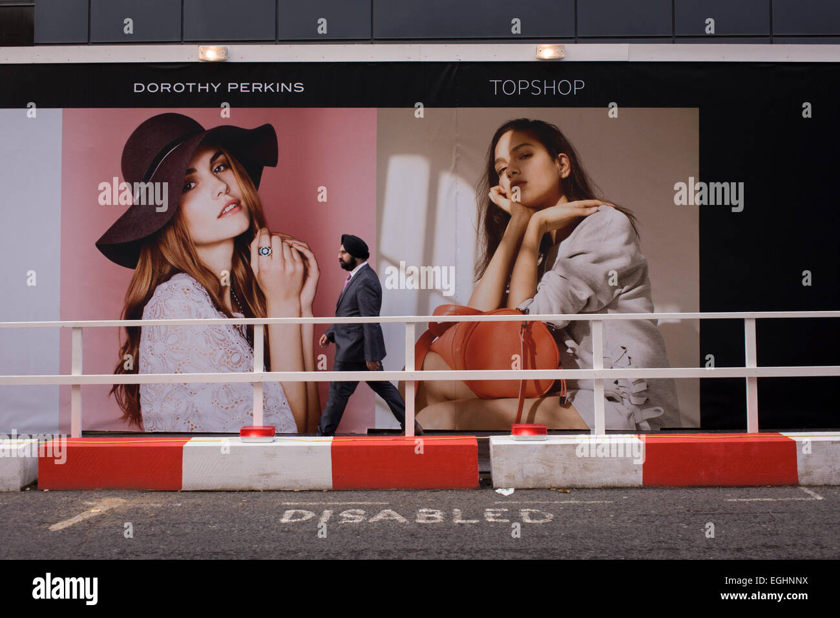This screenshot has height=618, width=840.
Task: Click the DOROTHY PERKINS sign text
Action: coord(218,87)
